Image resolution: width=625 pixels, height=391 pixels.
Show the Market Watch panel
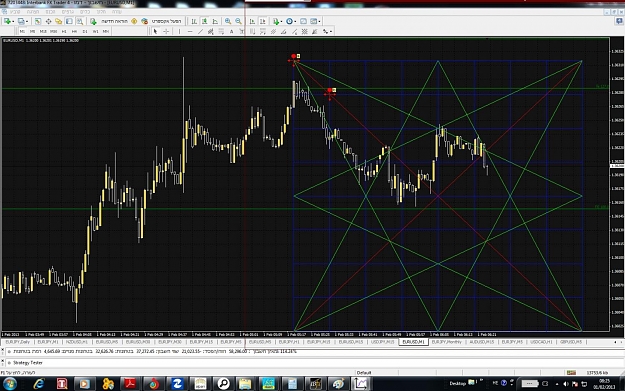[37, 21]
